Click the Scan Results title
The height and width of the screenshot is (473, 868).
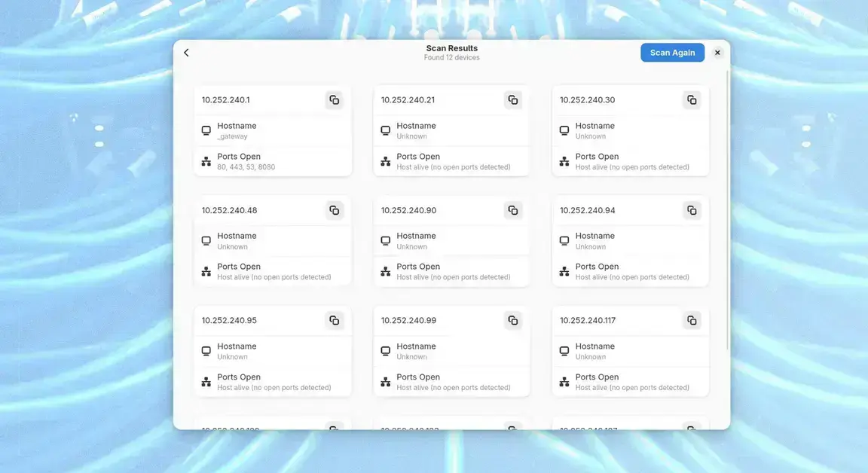[x=452, y=48]
